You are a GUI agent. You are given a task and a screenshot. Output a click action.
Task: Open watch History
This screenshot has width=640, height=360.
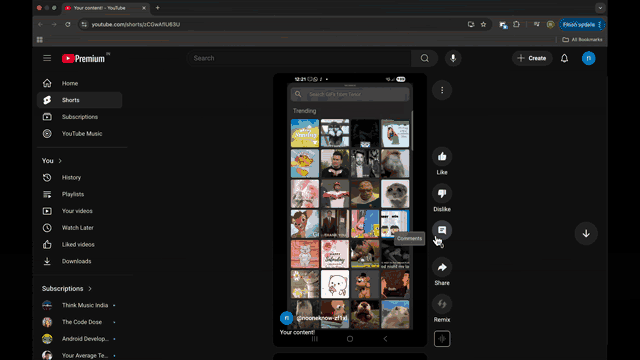[x=80, y=178]
